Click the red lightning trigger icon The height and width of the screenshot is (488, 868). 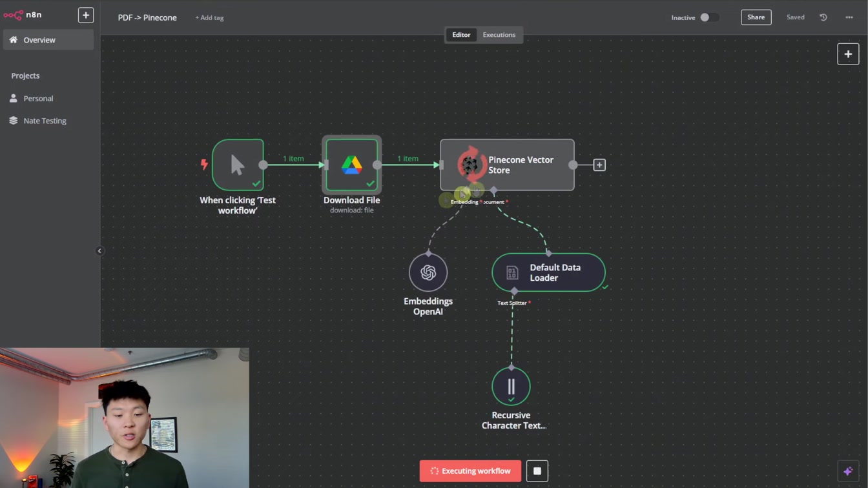[x=204, y=165]
